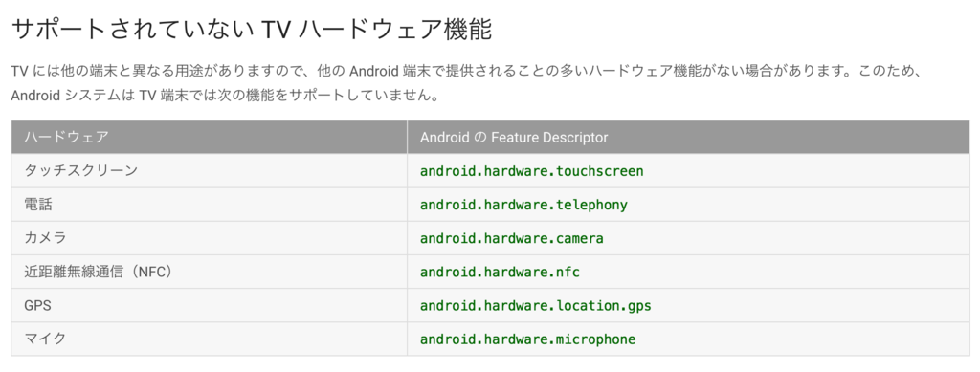Click the android.hardware.microphone descriptor
980x372 pixels.
(527, 339)
